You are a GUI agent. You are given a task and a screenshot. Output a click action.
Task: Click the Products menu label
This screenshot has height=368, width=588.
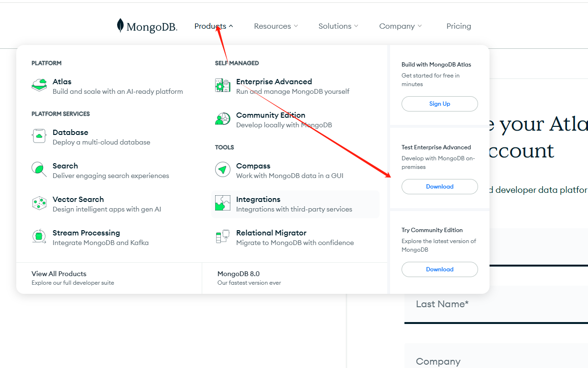[x=210, y=26]
